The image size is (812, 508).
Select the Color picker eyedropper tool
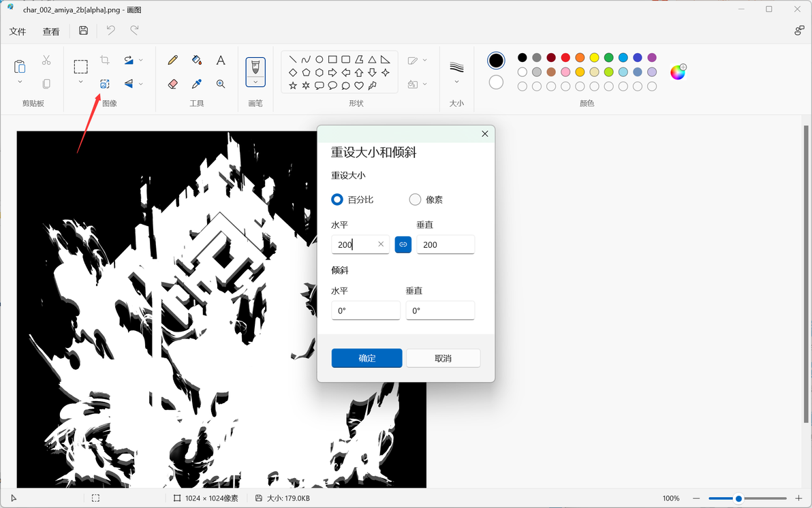tap(197, 84)
